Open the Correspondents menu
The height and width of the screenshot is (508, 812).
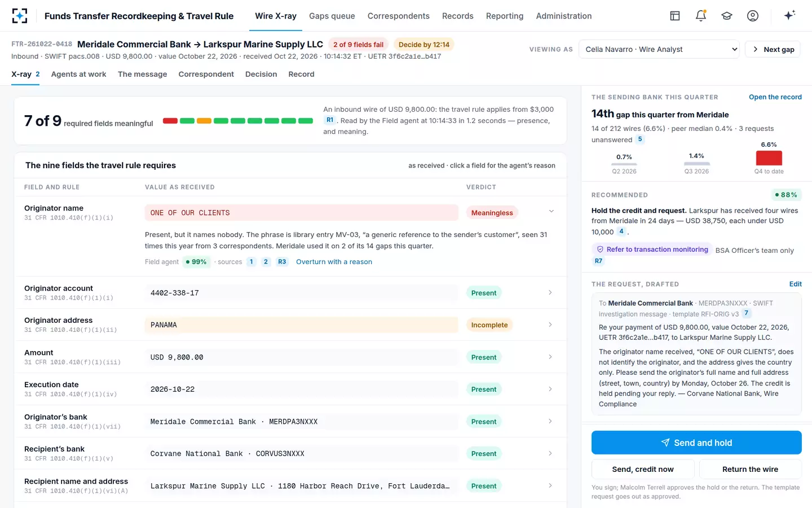click(399, 16)
